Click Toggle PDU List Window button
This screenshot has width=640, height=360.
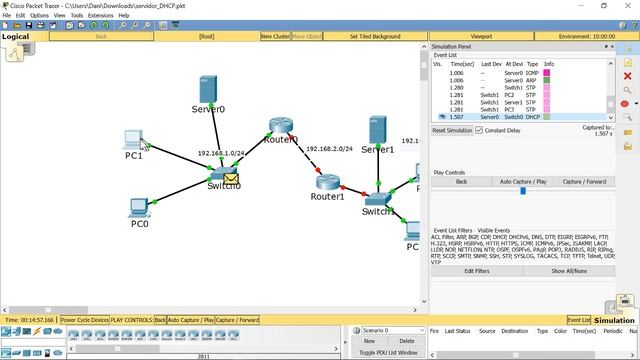388,353
